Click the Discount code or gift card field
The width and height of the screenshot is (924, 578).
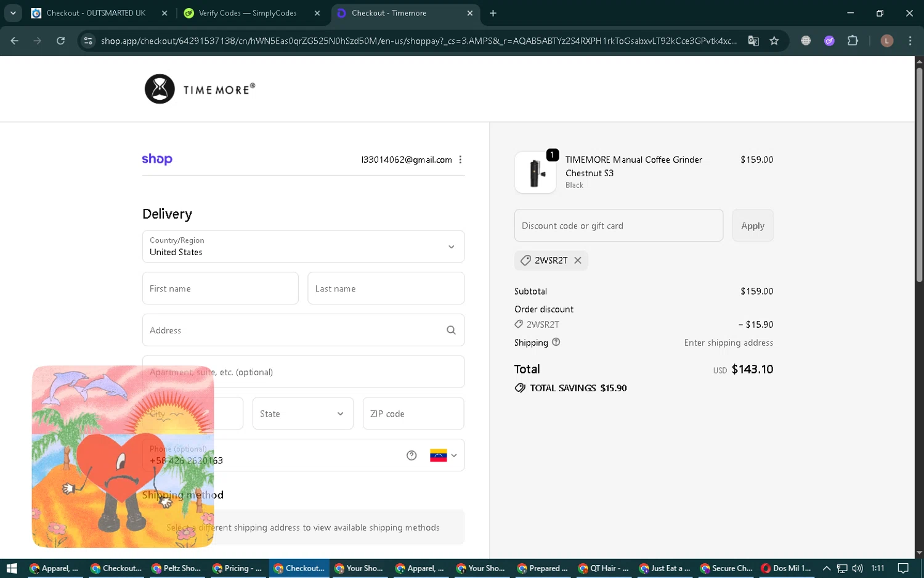[618, 226]
